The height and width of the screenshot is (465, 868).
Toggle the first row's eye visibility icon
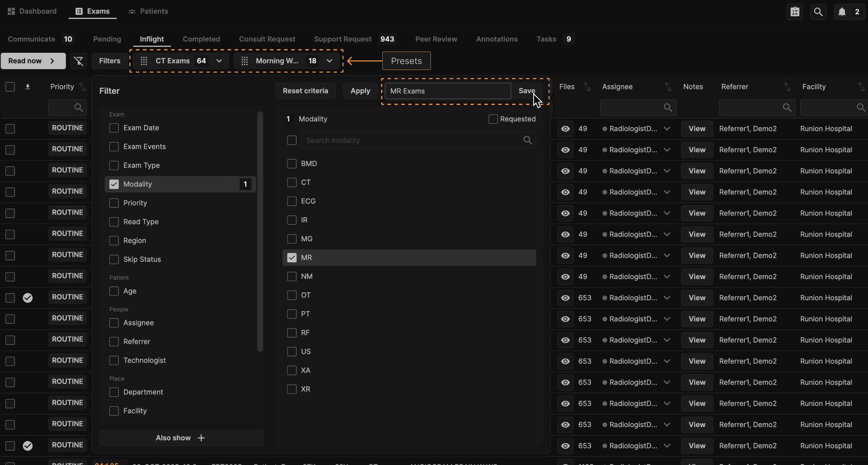[x=565, y=129]
